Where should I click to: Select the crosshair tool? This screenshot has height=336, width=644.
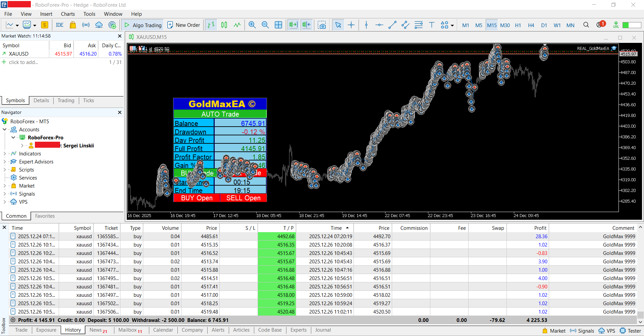tap(351, 25)
